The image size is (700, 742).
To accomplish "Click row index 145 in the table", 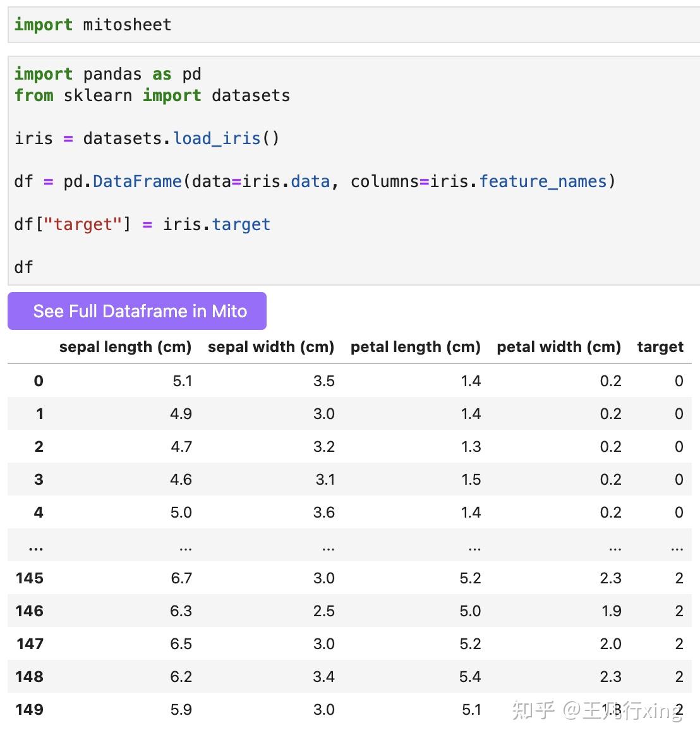I will point(30,578).
